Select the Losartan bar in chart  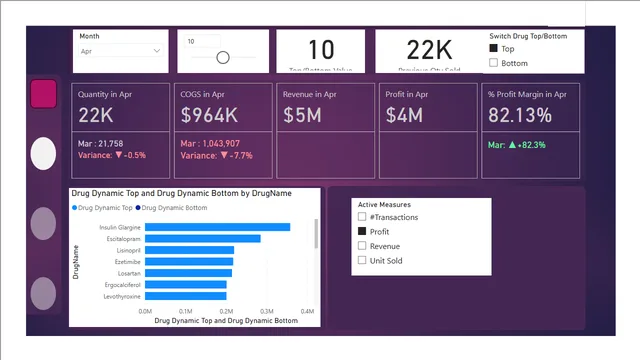tap(189, 273)
